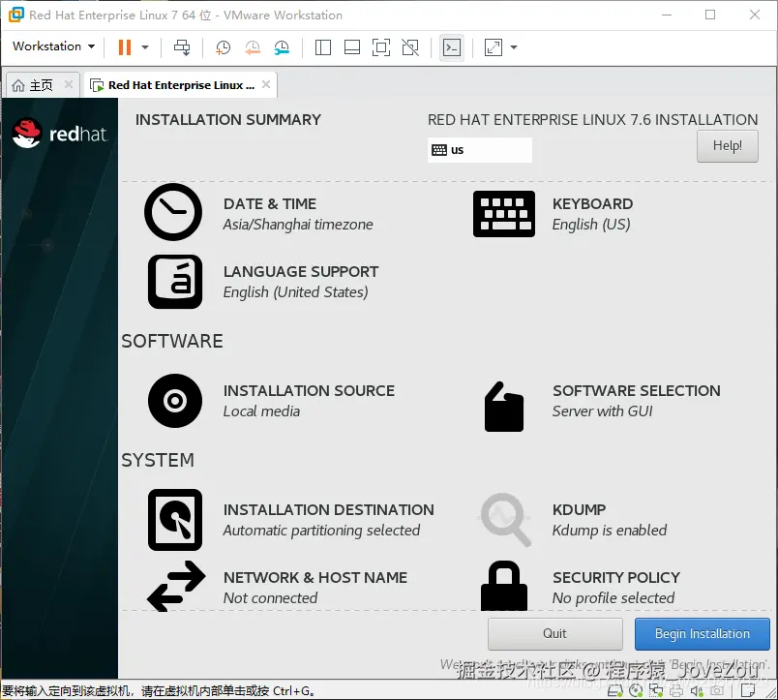This screenshot has height=700, width=778.
Task: Close the Red Hat Enterprise Linux tab
Action: (x=266, y=84)
